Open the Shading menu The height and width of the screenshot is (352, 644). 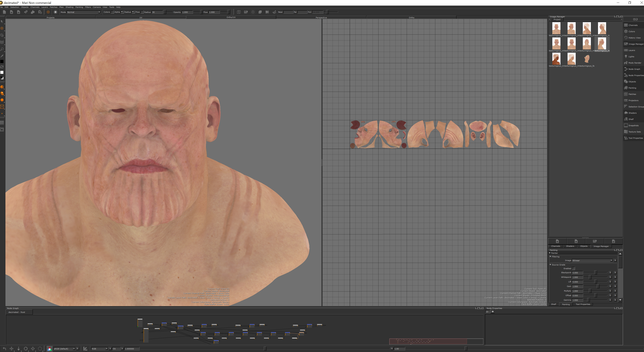(69, 7)
